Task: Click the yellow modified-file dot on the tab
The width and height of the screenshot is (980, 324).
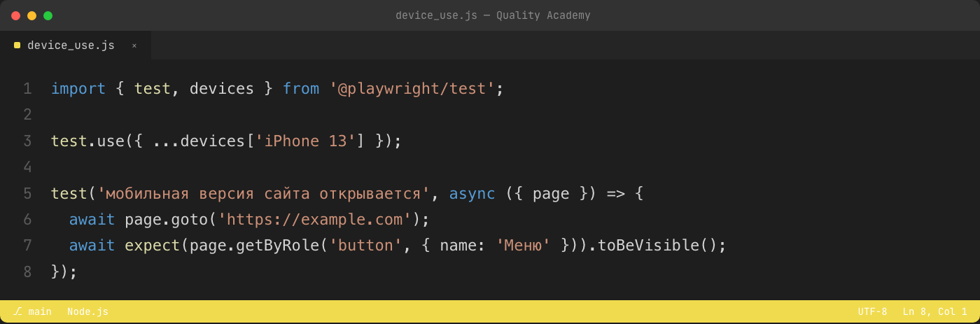Action: pos(17,45)
